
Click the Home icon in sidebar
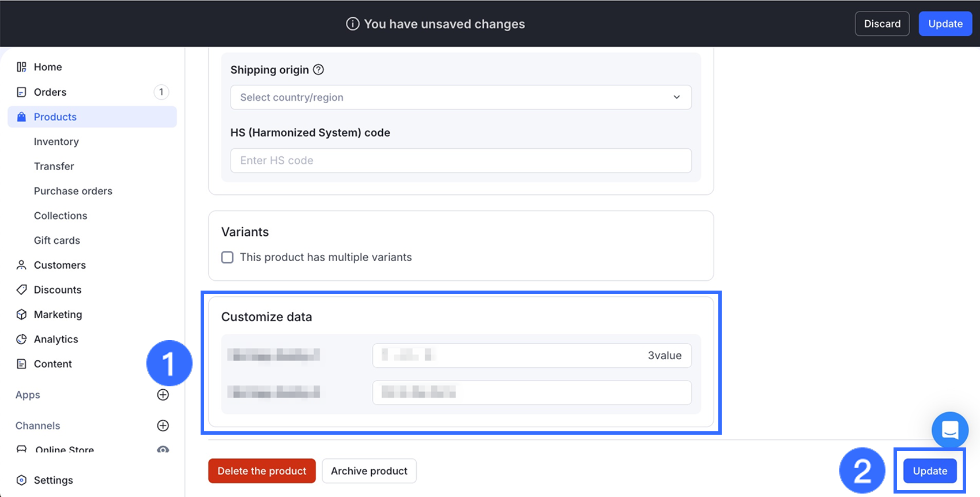tap(21, 67)
